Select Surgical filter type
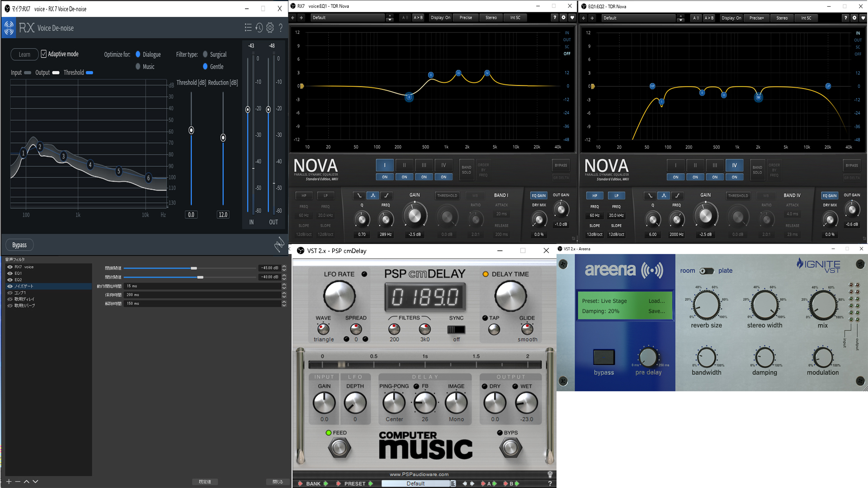This screenshot has height=488, width=868. pyautogui.click(x=205, y=54)
